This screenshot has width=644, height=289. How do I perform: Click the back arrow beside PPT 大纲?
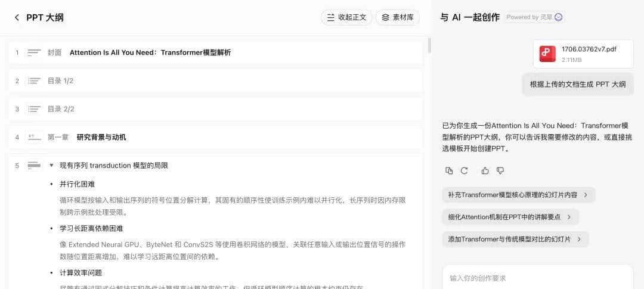17,18
